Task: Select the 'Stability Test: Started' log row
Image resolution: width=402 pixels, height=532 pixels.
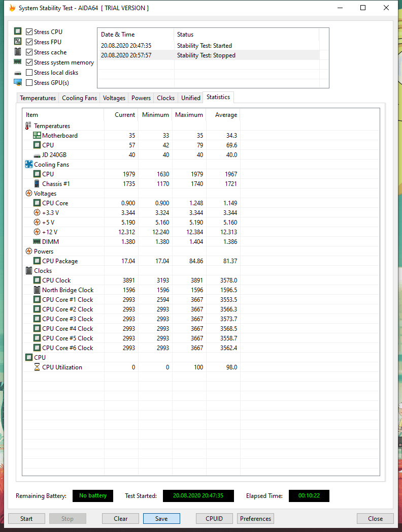Action: [209, 45]
